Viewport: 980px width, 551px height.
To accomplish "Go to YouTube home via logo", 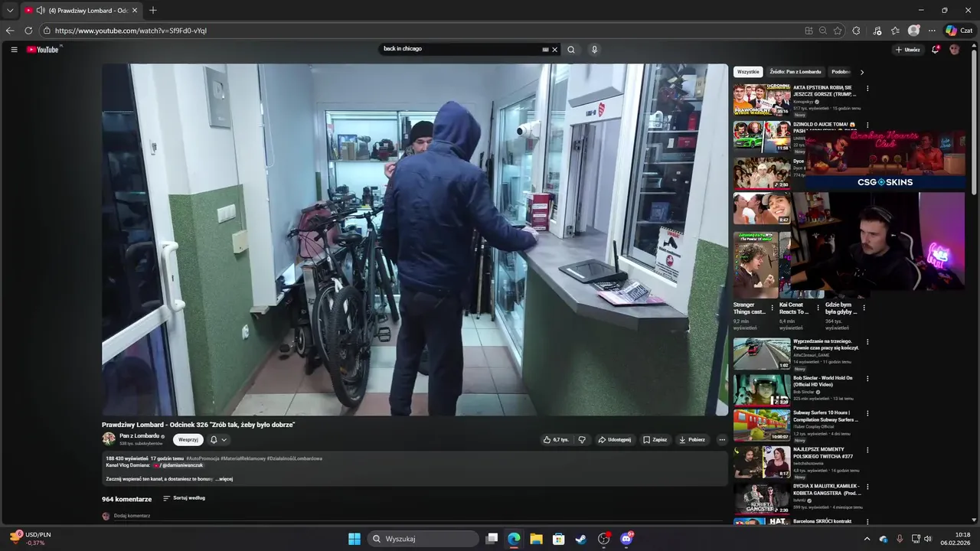I will tap(44, 50).
